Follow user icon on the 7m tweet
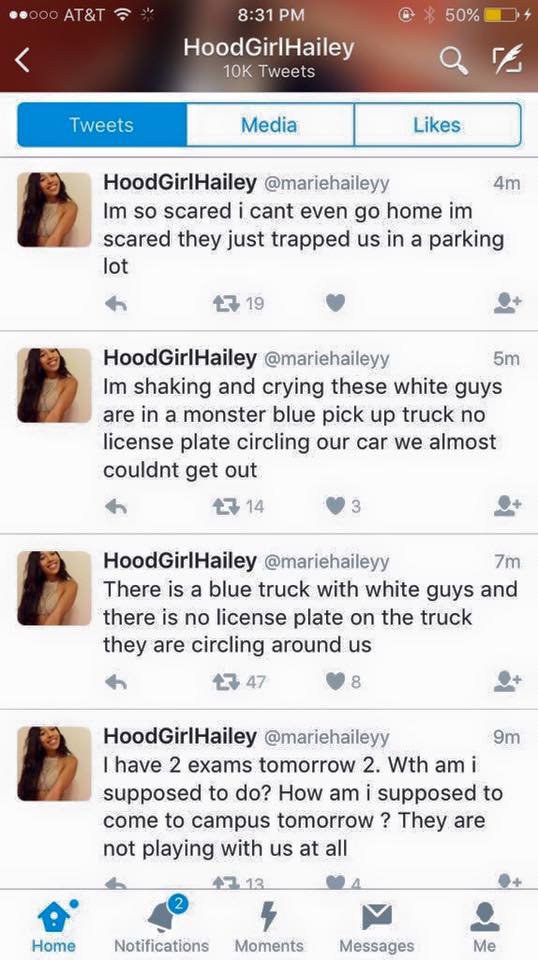Image resolution: width=538 pixels, height=960 pixels. click(x=507, y=681)
